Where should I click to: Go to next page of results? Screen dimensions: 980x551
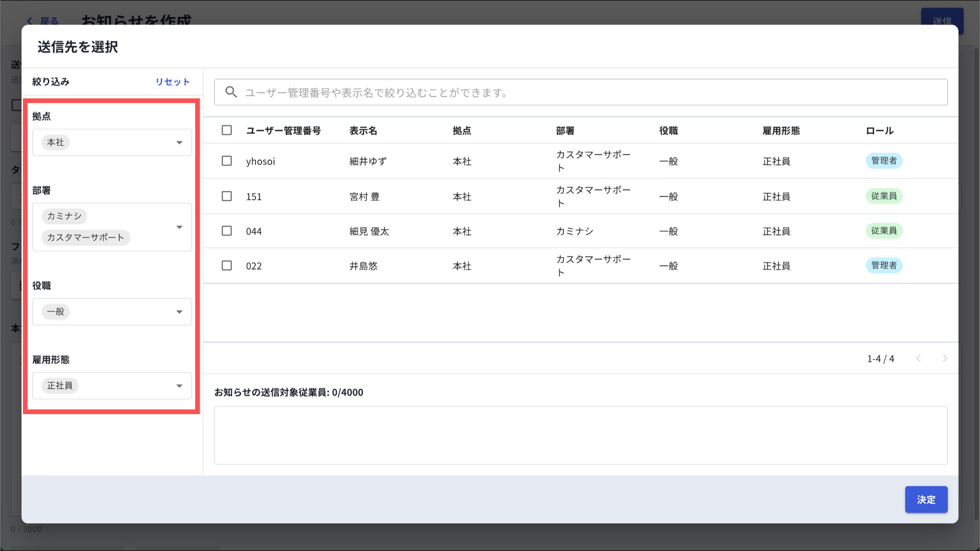point(945,358)
